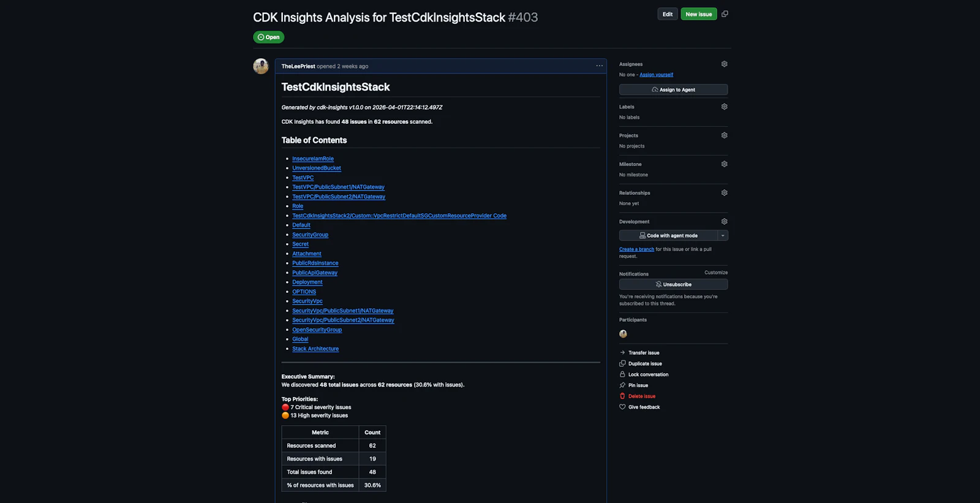Open SecurityVpc/PublicSubnet2/NATGateway link

click(x=344, y=320)
